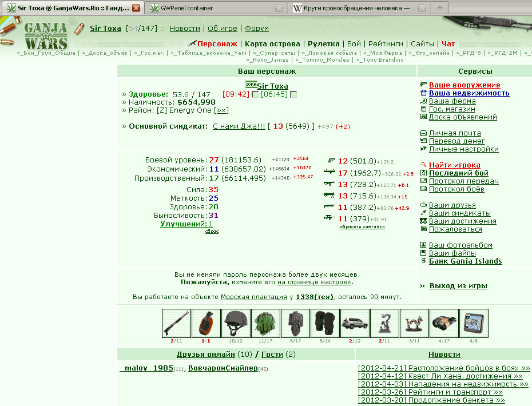532x406 pixels.
Task: Open the Рулетка menu item
Action: pyautogui.click(x=323, y=44)
